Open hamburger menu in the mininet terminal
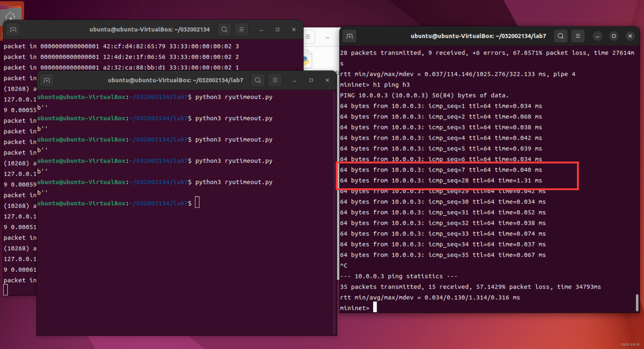Viewport: 644px width, 349px height. (578, 36)
